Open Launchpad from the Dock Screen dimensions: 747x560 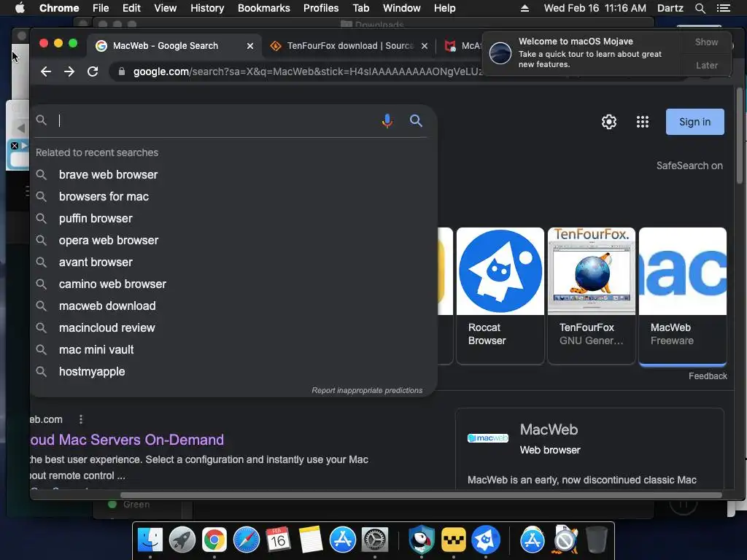182,540
